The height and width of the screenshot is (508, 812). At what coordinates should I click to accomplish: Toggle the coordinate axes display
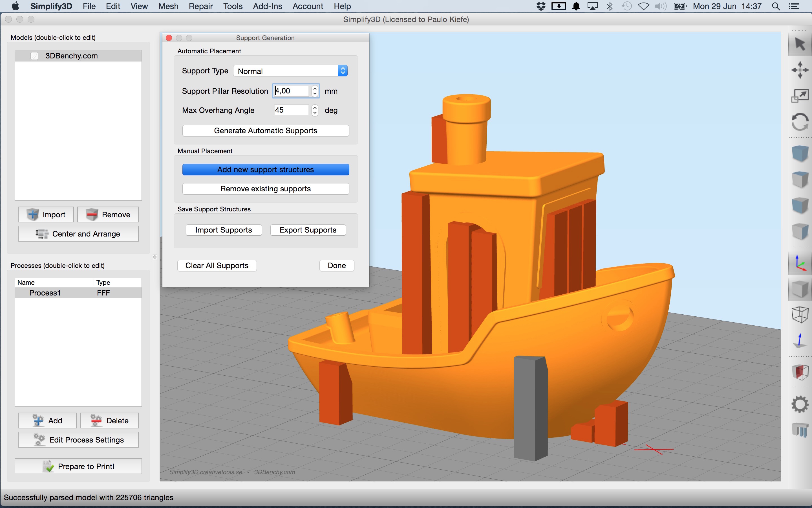pyautogui.click(x=800, y=263)
